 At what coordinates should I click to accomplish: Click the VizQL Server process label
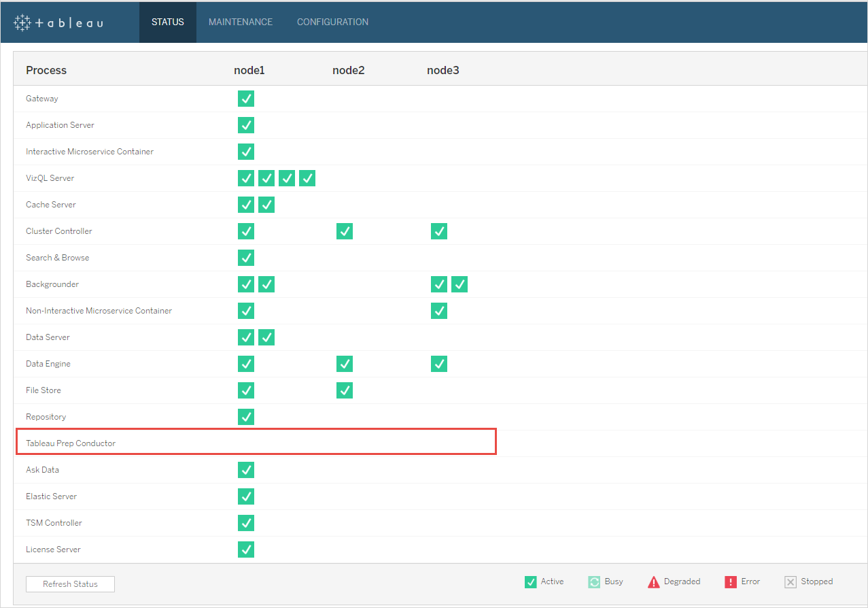[x=50, y=178]
